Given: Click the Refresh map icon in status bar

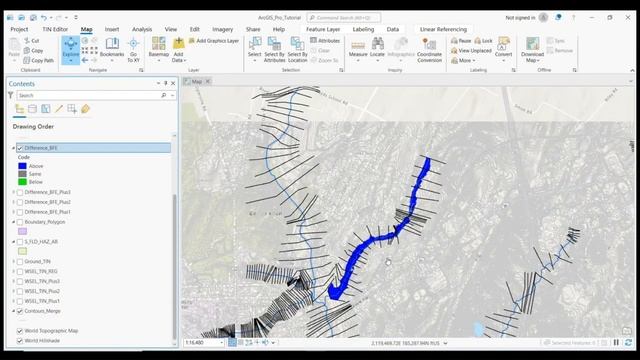Looking at the screenshot, I should pos(628,343).
